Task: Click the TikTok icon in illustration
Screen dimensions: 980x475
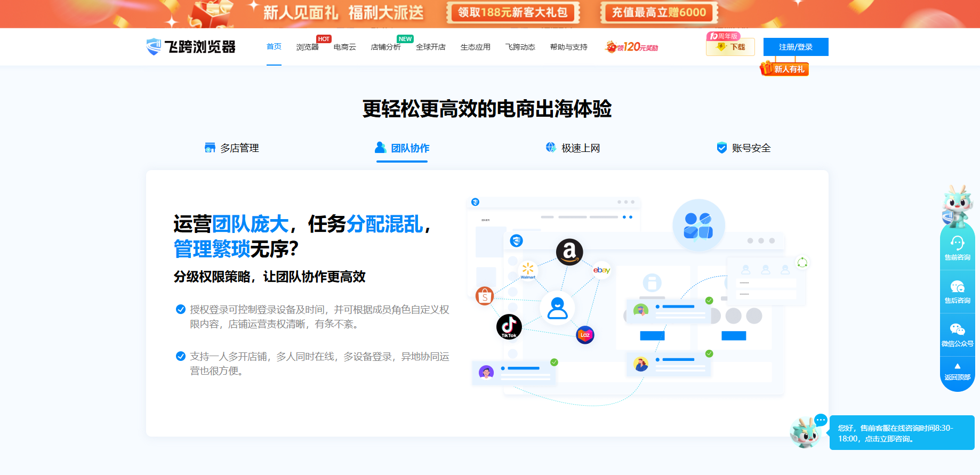Action: click(x=509, y=326)
